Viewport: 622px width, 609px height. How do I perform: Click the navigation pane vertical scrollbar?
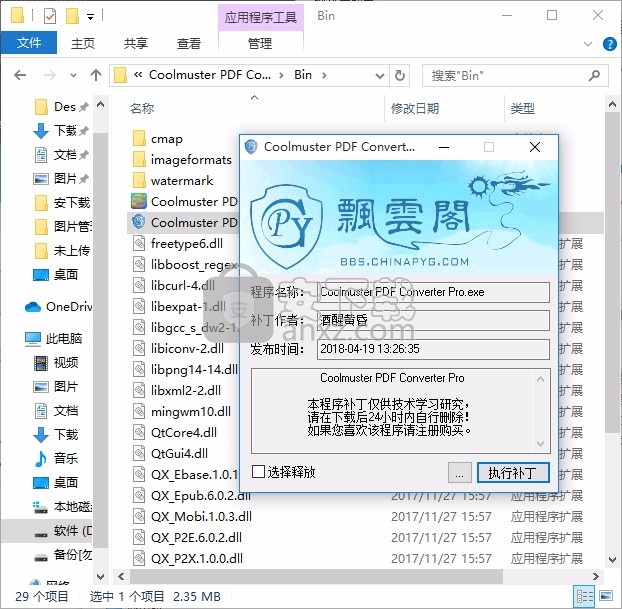point(101,341)
